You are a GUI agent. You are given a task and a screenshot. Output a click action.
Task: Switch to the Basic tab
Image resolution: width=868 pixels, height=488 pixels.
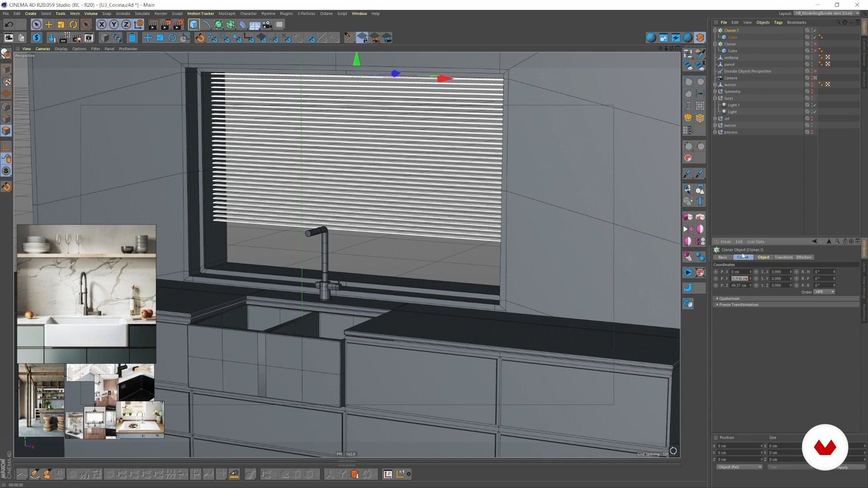click(x=722, y=258)
